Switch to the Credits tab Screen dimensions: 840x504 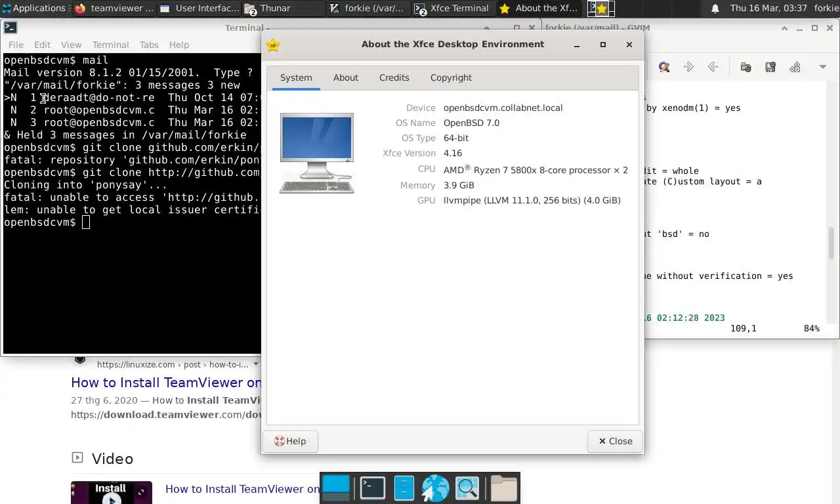394,77
